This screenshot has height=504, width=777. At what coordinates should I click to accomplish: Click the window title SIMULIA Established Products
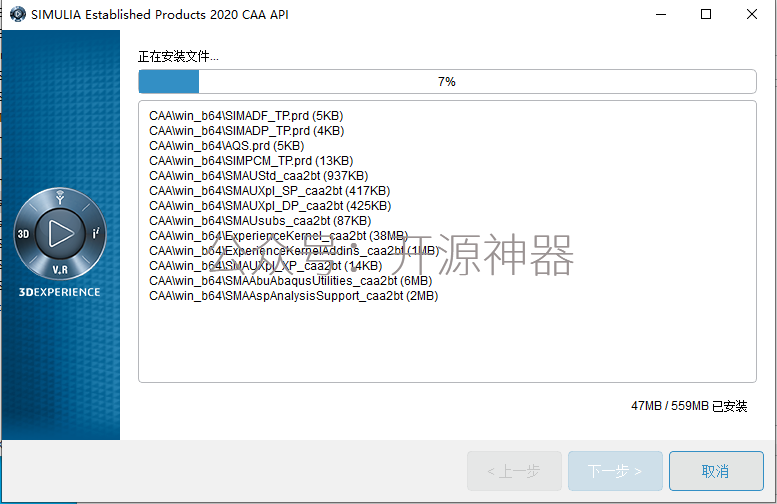click(160, 14)
